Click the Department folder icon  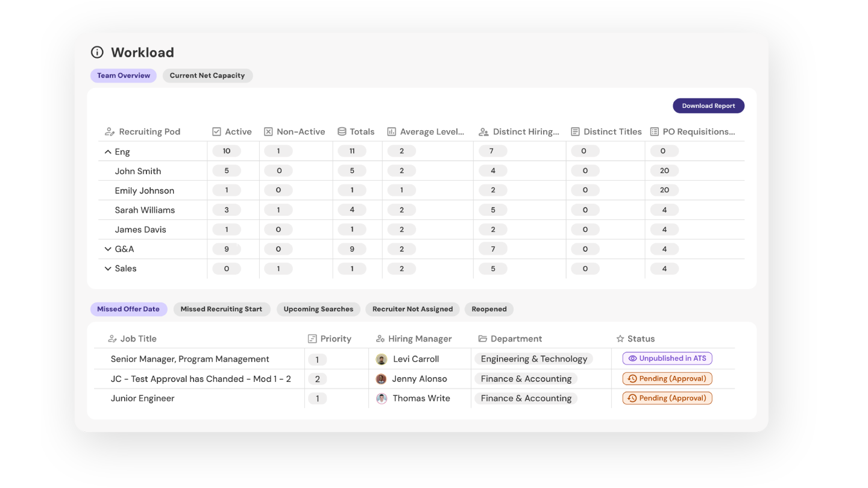tap(482, 339)
